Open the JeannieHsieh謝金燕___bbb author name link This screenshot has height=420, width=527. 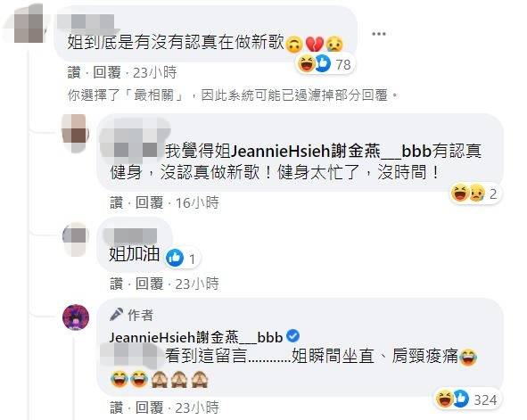(196, 337)
